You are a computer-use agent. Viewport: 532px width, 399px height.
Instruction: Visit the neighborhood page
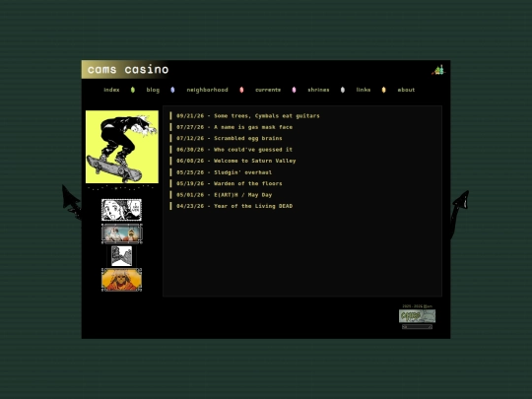click(207, 90)
